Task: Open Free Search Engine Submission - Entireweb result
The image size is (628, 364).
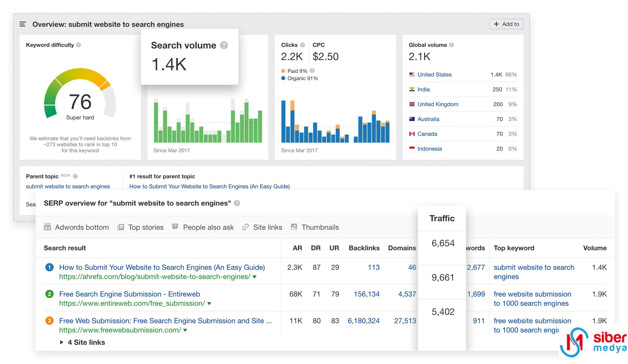Action: 130,294
